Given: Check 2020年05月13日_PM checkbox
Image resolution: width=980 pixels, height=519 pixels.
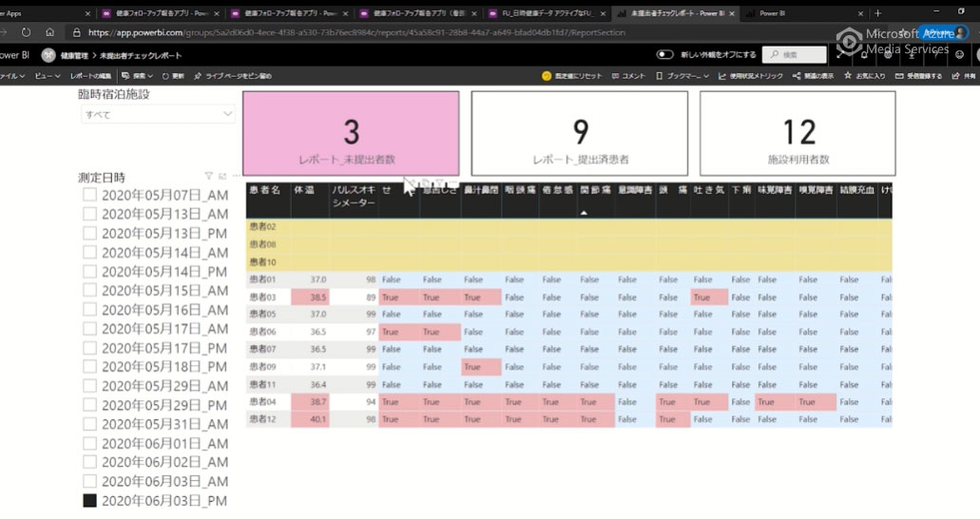Looking at the screenshot, I should (90, 233).
